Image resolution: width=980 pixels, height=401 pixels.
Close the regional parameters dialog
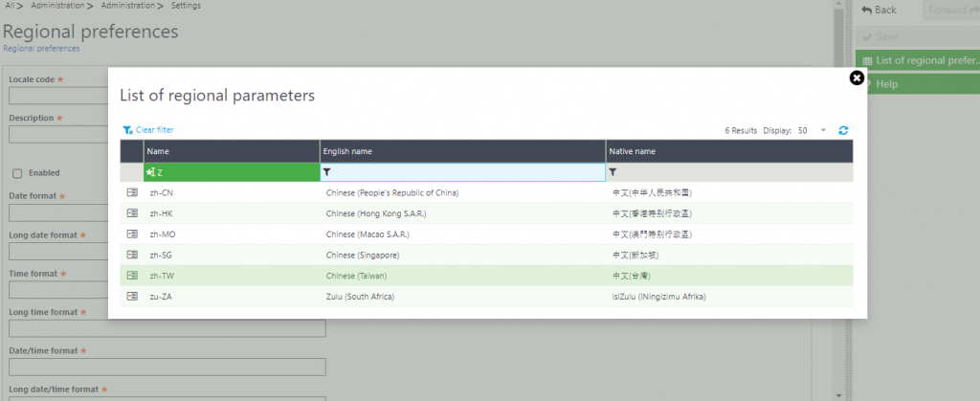[x=857, y=78]
